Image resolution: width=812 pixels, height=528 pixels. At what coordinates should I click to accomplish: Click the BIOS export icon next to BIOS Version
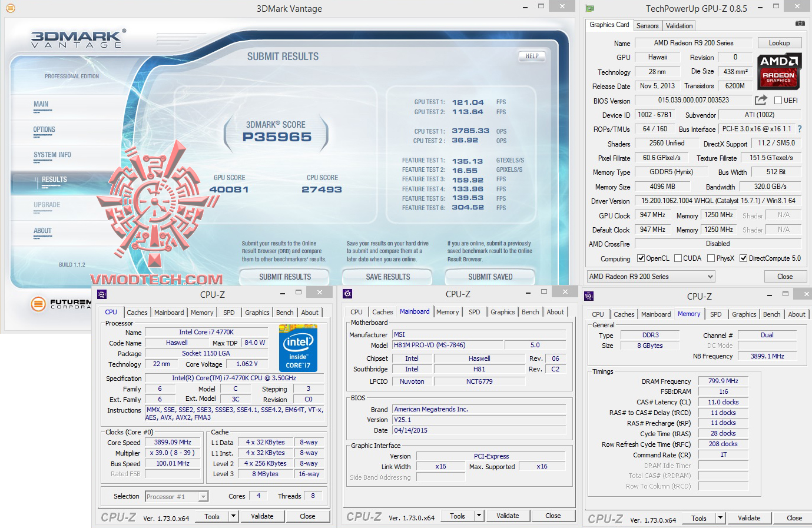[x=760, y=100]
